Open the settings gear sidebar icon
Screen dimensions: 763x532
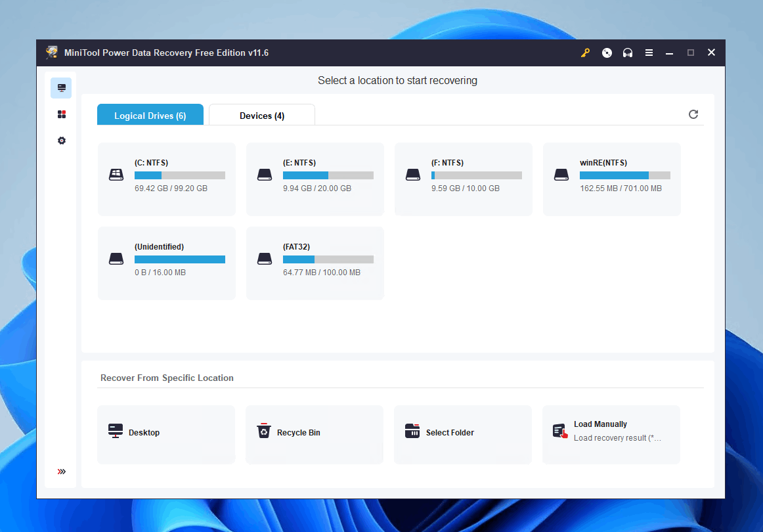(x=61, y=141)
